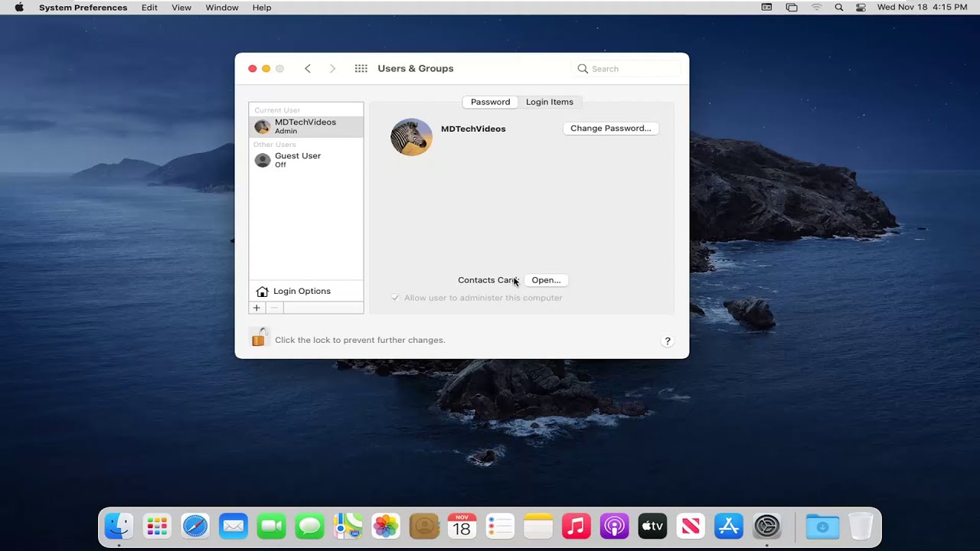Screen dimensions: 980x551
Task: Open Contacts app in the Dock
Action: coord(424,527)
